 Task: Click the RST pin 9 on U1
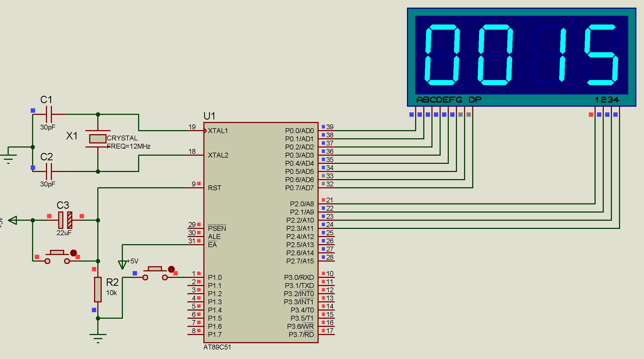tap(196, 188)
